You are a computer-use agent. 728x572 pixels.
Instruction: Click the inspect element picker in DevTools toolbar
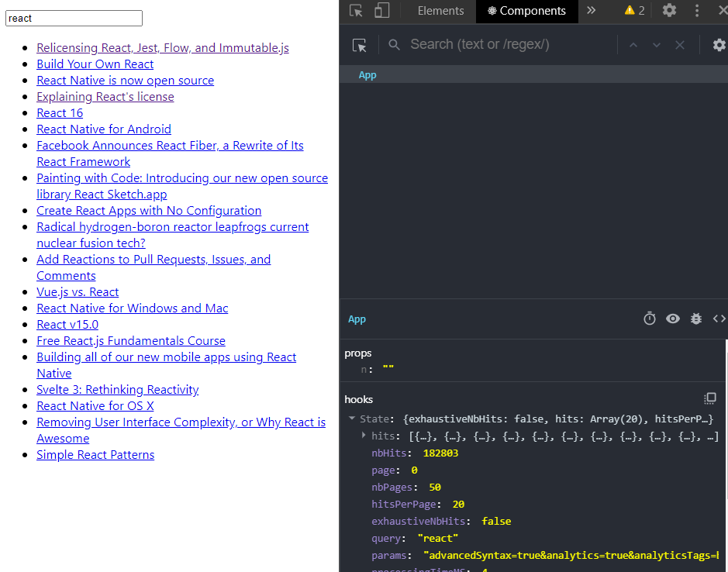point(356,11)
